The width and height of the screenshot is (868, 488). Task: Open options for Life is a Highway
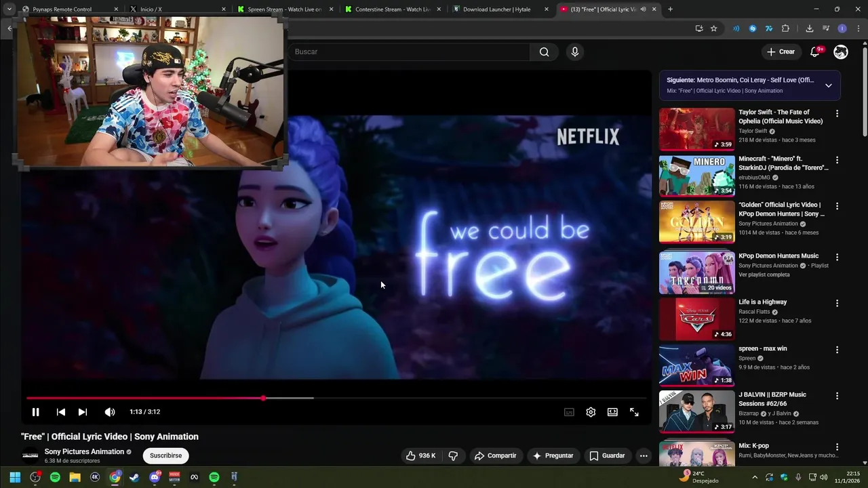(x=837, y=304)
